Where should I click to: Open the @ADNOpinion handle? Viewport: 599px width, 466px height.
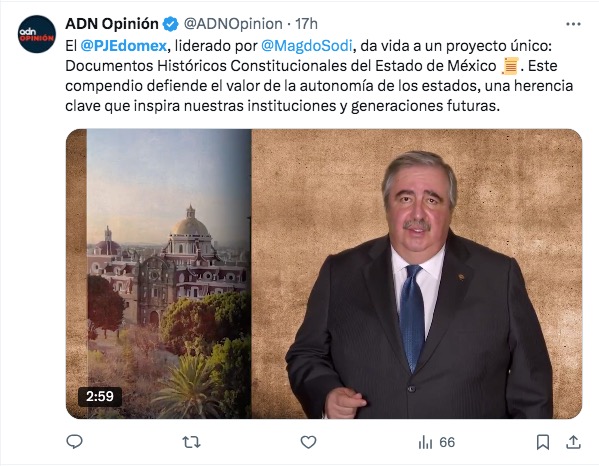point(233,24)
